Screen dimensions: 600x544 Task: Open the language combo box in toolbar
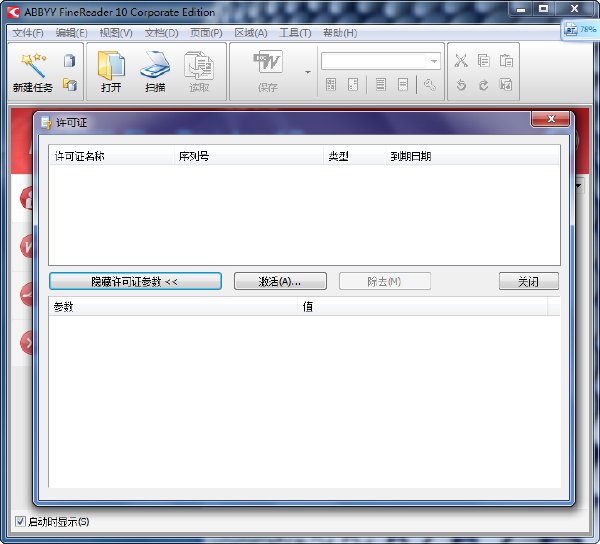coord(381,61)
